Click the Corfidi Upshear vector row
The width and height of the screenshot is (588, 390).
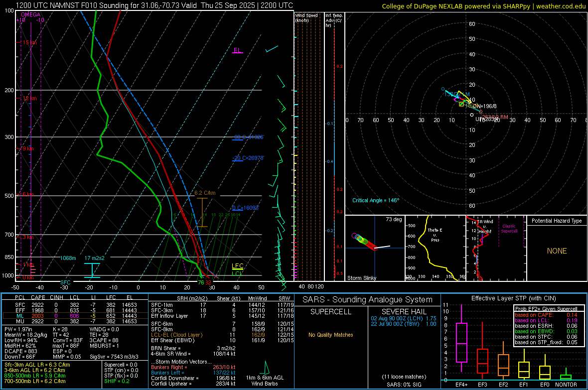[x=193, y=384]
